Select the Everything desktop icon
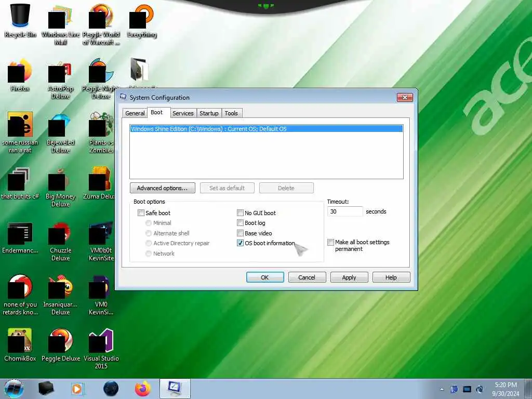532x399 pixels. (x=142, y=20)
